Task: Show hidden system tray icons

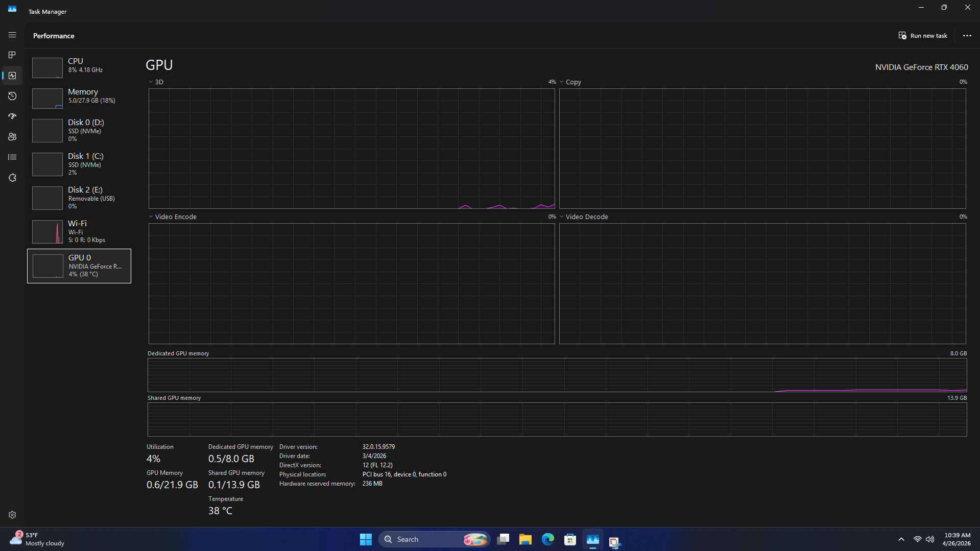Action: 901,539
